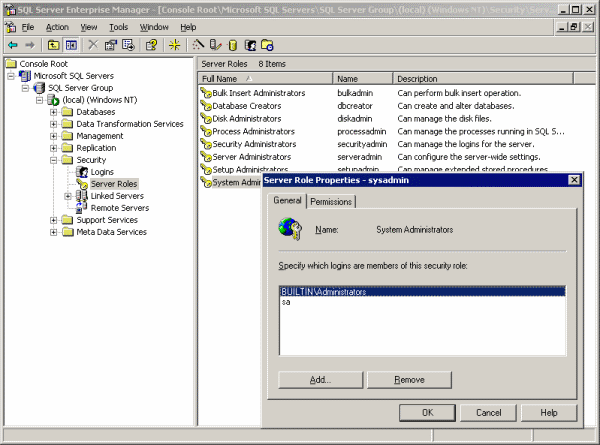Click the Database Creators role icon
This screenshot has width=600, height=445.
(206, 106)
